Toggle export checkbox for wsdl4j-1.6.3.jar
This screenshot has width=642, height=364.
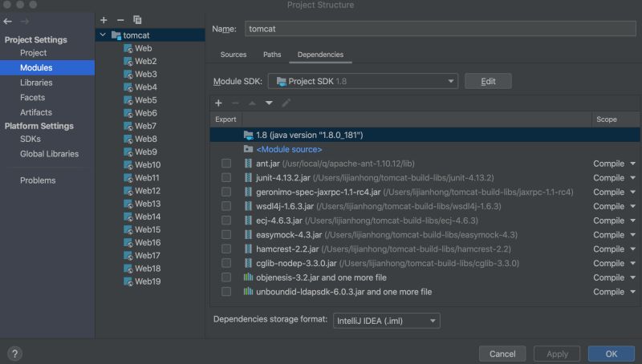(226, 206)
